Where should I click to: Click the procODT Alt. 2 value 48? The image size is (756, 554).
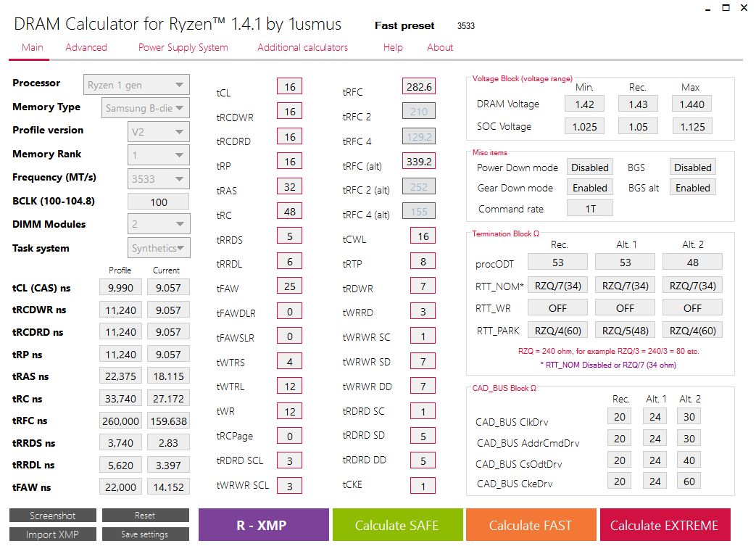point(692,262)
